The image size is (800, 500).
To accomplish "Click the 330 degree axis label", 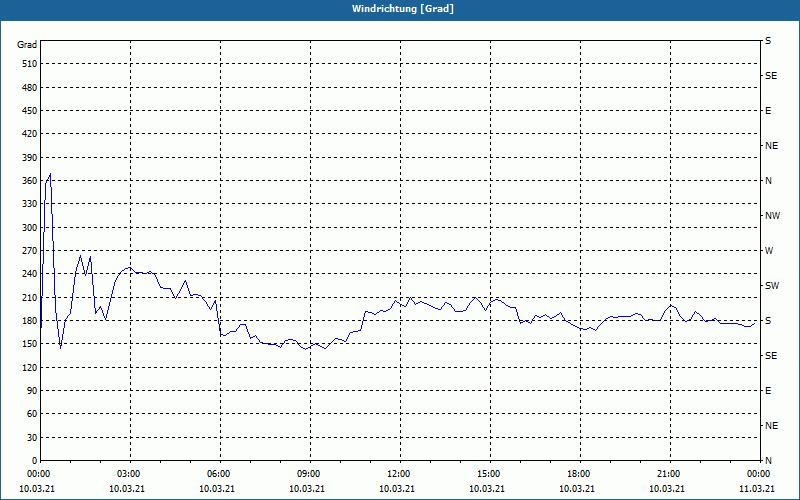I will (30, 204).
